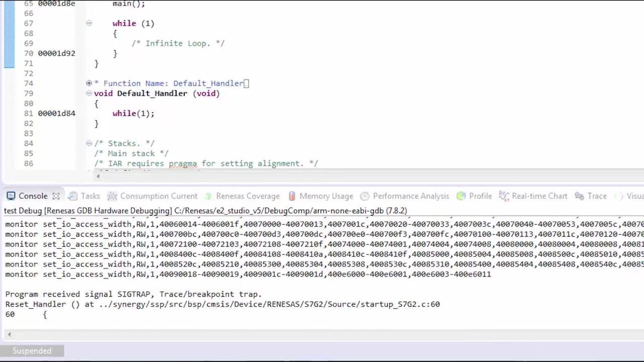The width and height of the screenshot is (644, 362).
Task: Click the Suspended status indicator
Action: pyautogui.click(x=32, y=351)
